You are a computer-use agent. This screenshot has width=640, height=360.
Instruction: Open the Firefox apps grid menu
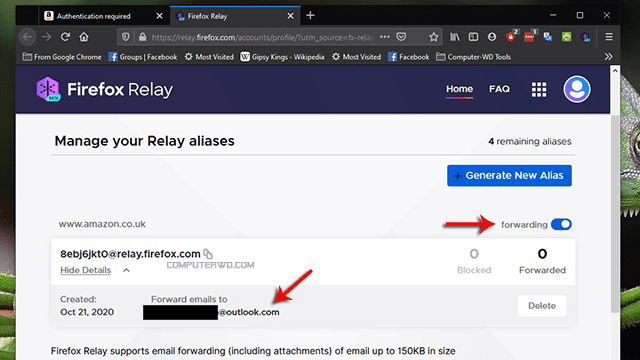coord(539,89)
